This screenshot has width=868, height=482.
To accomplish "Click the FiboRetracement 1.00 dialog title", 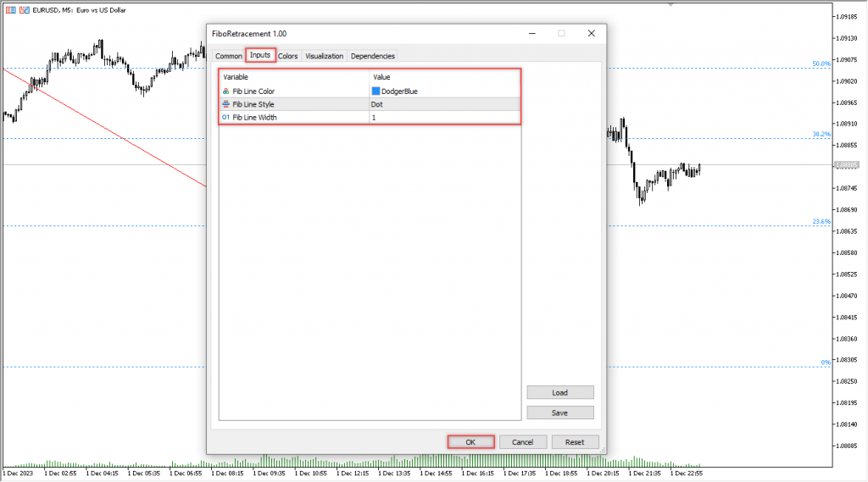I will click(249, 34).
